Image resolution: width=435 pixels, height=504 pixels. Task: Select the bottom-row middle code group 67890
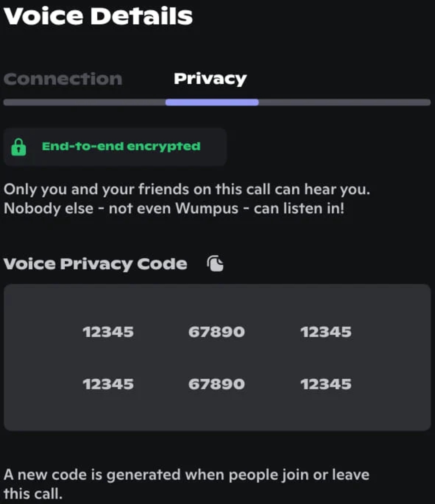[216, 384]
